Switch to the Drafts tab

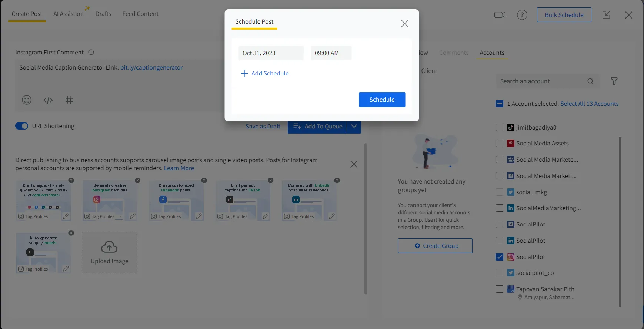coord(103,14)
